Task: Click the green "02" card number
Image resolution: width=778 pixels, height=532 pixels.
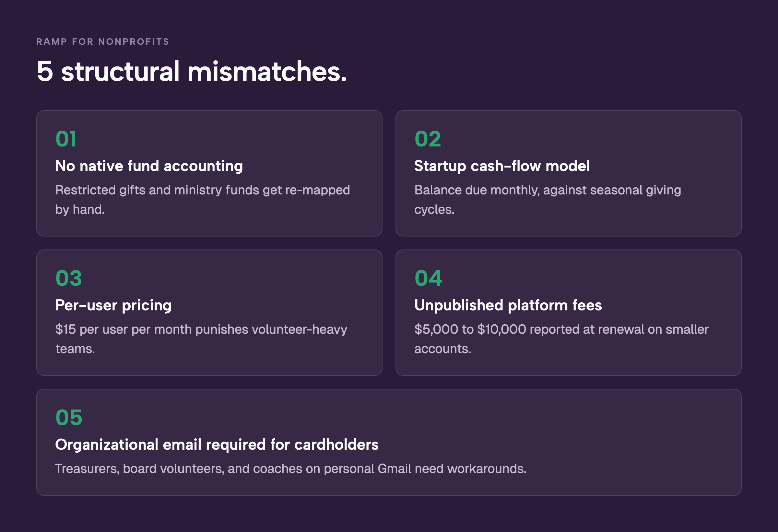Action: tap(428, 139)
